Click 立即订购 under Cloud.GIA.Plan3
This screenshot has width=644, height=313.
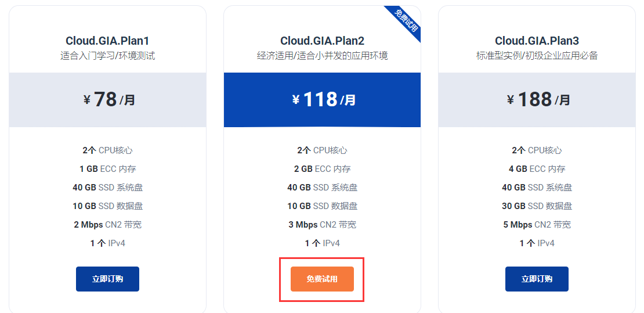point(537,279)
